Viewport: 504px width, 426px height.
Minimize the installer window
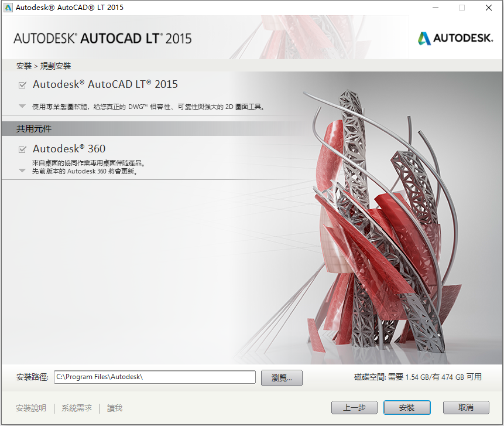(x=436, y=8)
